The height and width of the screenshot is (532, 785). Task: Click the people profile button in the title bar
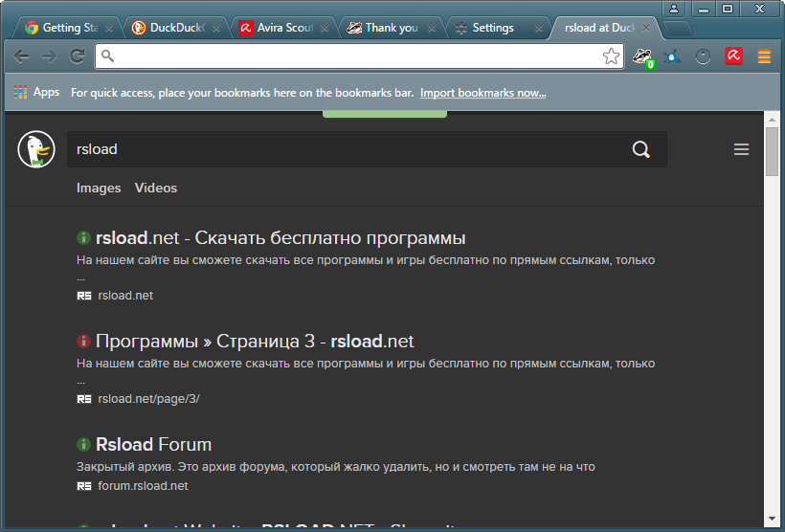(x=674, y=9)
